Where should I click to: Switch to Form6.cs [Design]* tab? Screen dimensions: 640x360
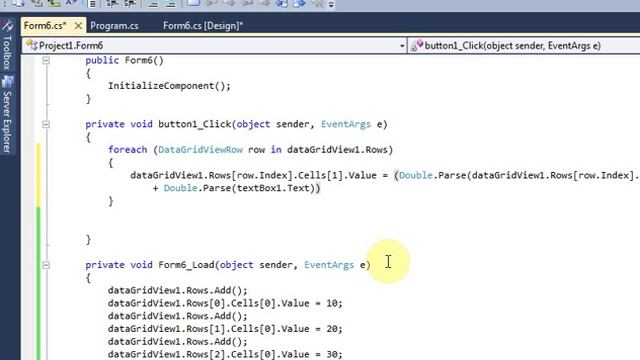click(x=203, y=26)
